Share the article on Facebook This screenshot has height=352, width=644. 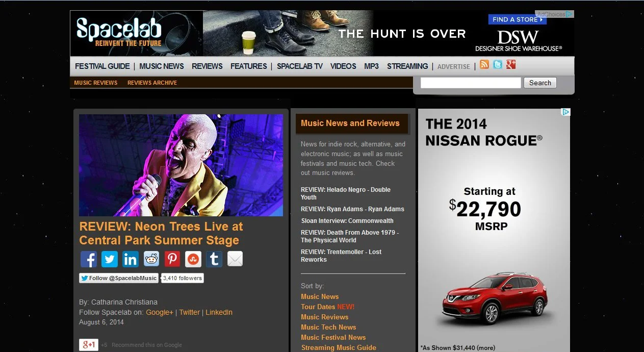coord(89,259)
